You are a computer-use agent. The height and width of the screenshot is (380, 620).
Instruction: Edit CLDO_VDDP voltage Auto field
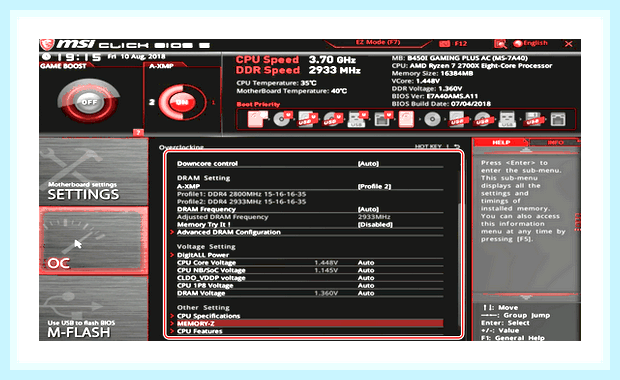click(x=366, y=278)
